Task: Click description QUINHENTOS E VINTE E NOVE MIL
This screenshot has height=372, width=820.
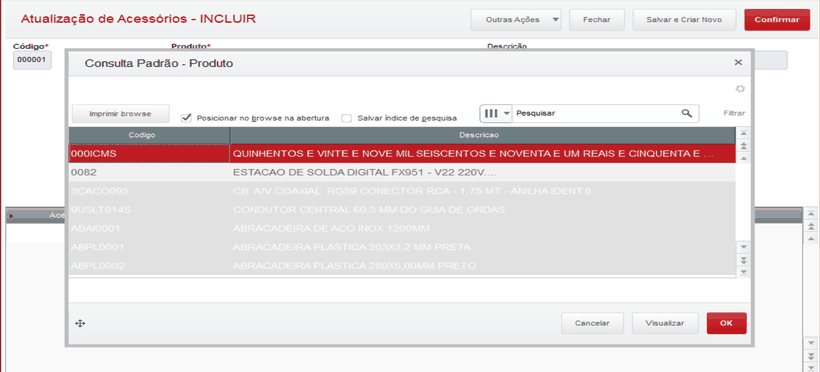Action: coord(482,154)
